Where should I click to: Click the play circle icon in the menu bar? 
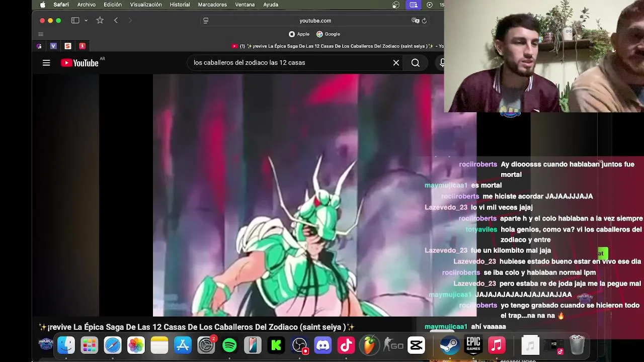(x=429, y=5)
